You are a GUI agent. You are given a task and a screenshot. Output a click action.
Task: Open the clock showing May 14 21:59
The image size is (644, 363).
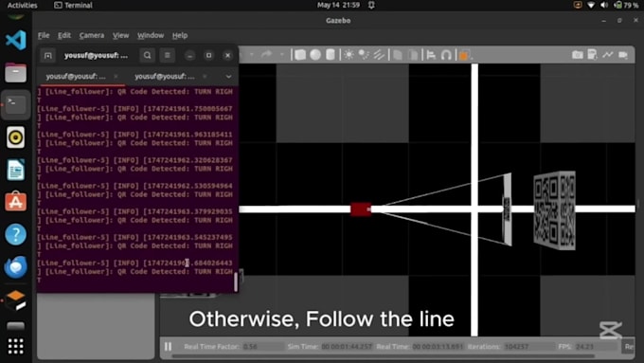click(338, 5)
